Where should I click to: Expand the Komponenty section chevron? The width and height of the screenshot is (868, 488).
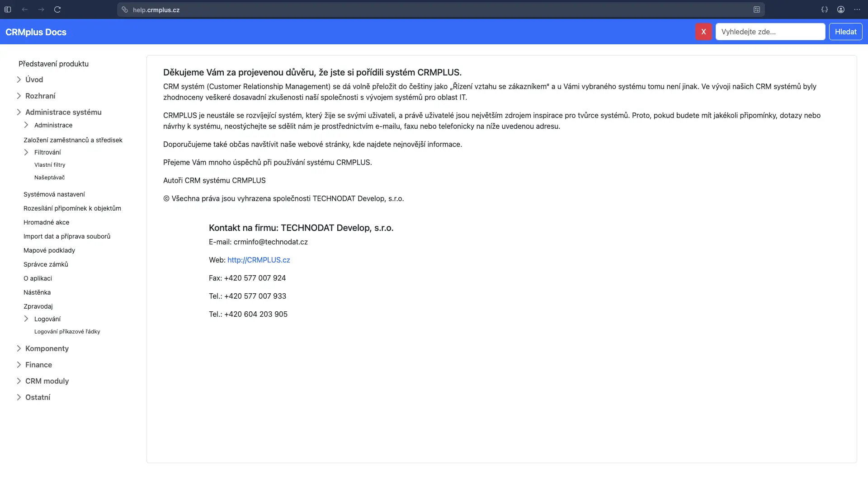click(x=19, y=348)
